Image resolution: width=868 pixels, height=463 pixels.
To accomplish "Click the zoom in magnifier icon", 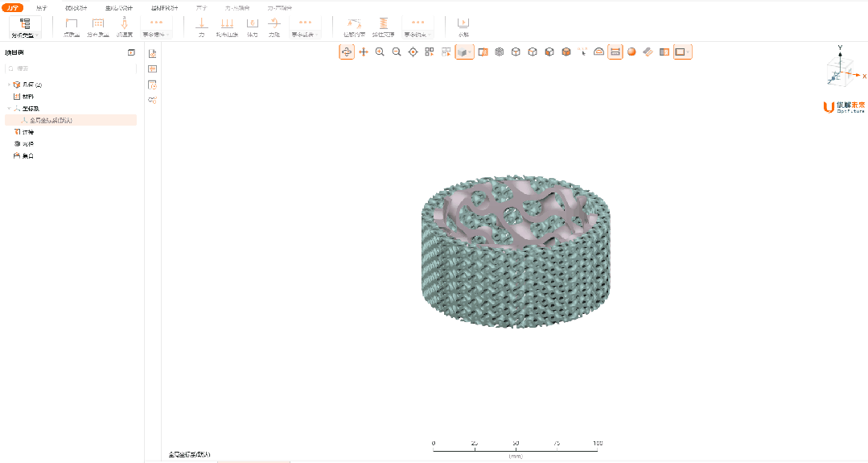I will tap(380, 52).
